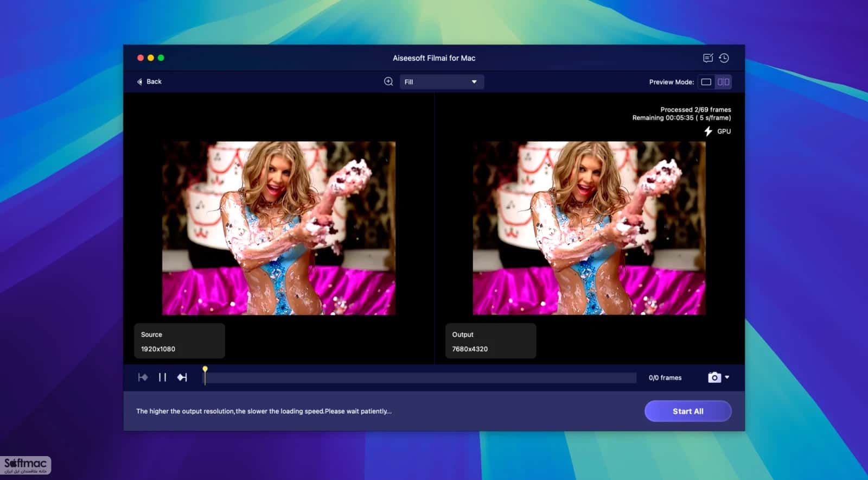Screen dimensions: 868x480
Task: Pause the preview playback
Action: [x=162, y=377]
